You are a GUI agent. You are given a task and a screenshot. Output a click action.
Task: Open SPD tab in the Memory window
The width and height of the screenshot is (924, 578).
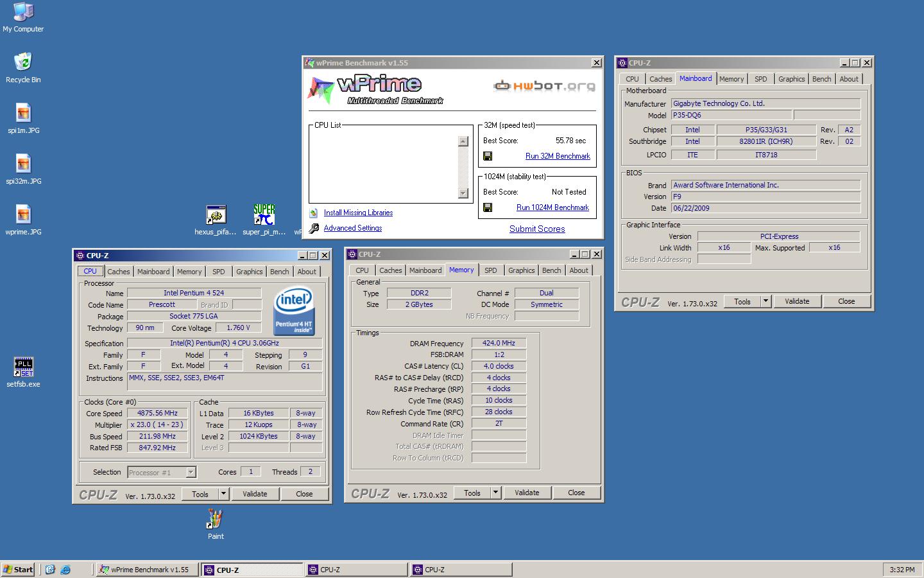click(491, 270)
